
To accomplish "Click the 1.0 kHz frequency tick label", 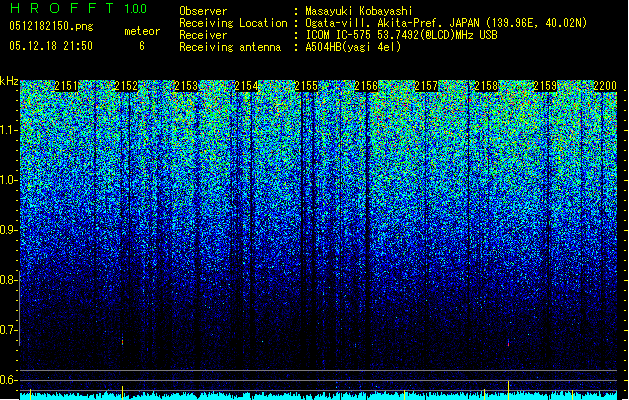I will point(8,181).
